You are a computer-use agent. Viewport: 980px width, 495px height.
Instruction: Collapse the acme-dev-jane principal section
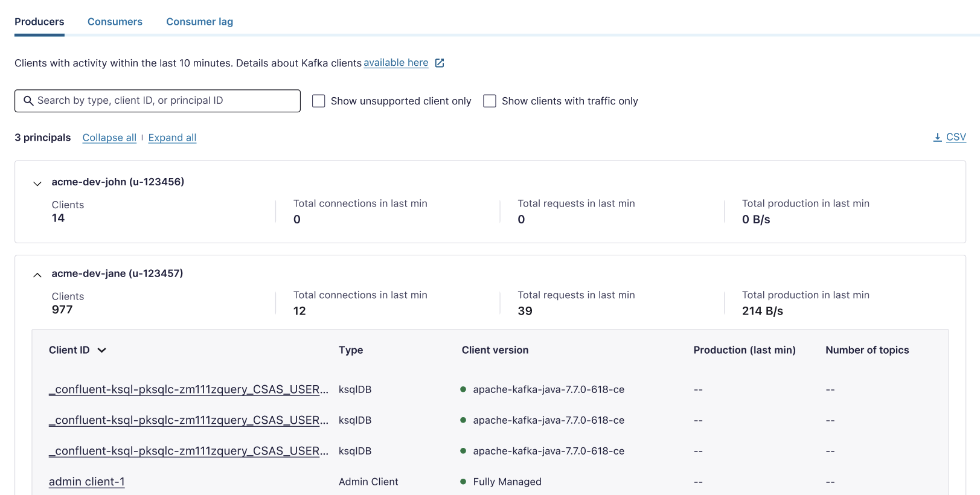coord(37,275)
